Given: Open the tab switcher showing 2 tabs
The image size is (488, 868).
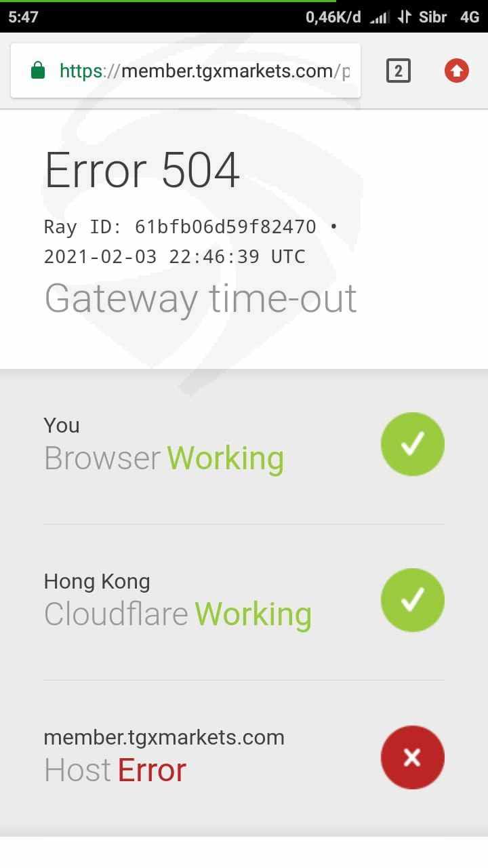Looking at the screenshot, I should pyautogui.click(x=399, y=71).
